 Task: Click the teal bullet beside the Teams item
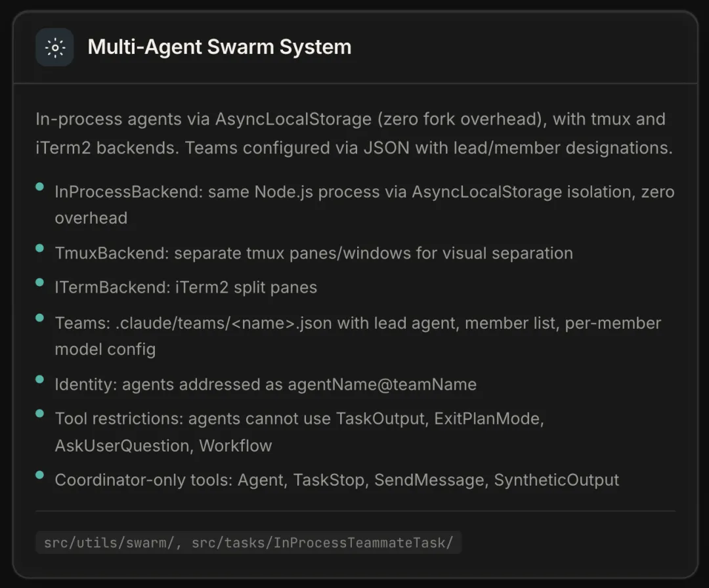click(x=40, y=318)
